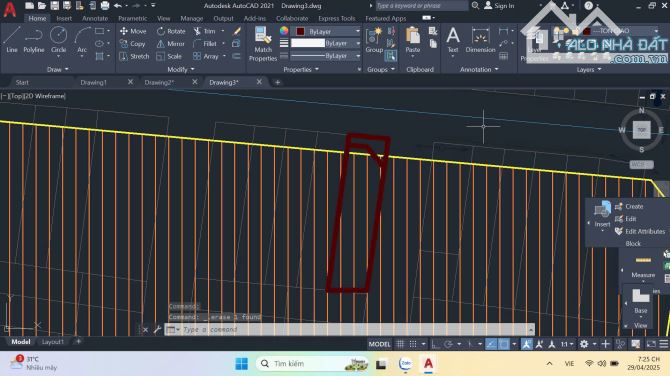Expand the Layers panel
This screenshot has width=670, height=376.
pyautogui.click(x=589, y=69)
